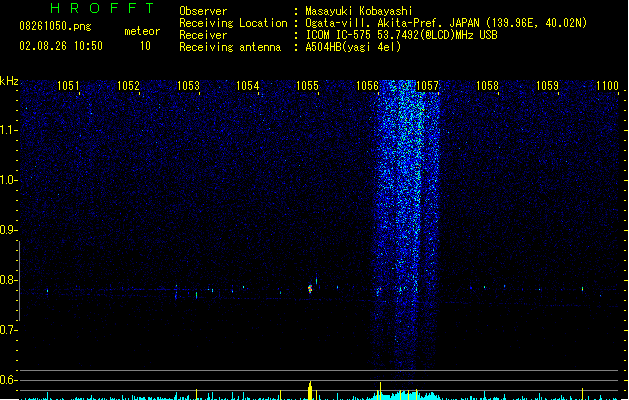Click the 0.8 kHz frequency label

pyautogui.click(x=8, y=280)
